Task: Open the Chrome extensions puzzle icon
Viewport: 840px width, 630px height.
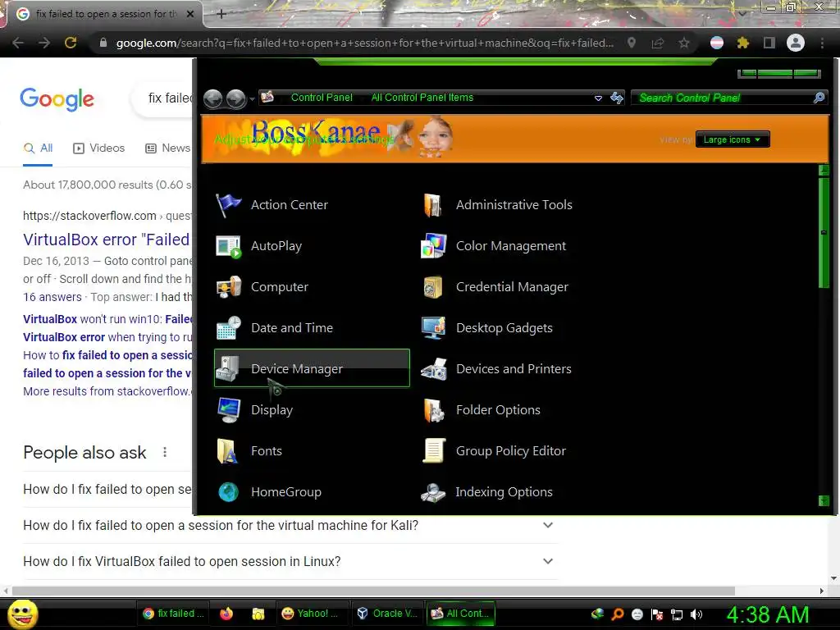Action: click(x=742, y=43)
